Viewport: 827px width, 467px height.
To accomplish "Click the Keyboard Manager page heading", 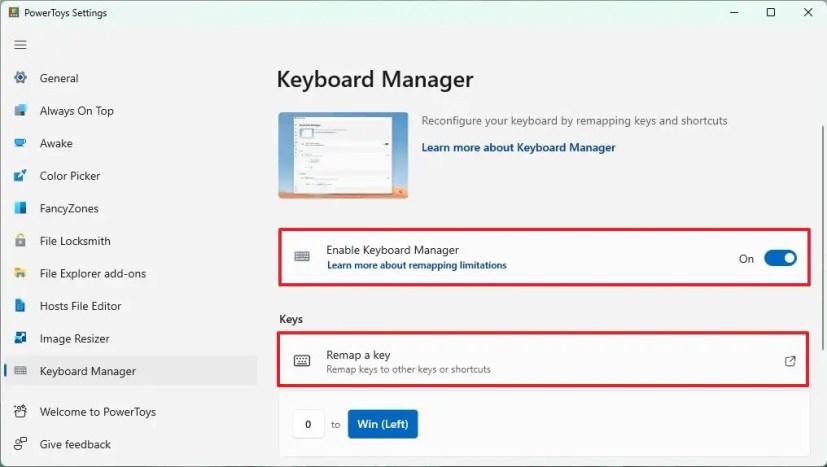I will [x=375, y=80].
